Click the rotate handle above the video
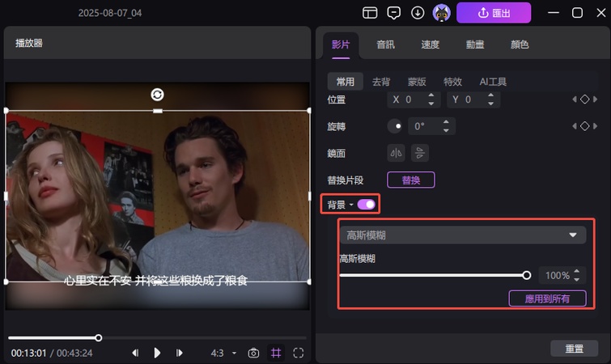 [158, 95]
